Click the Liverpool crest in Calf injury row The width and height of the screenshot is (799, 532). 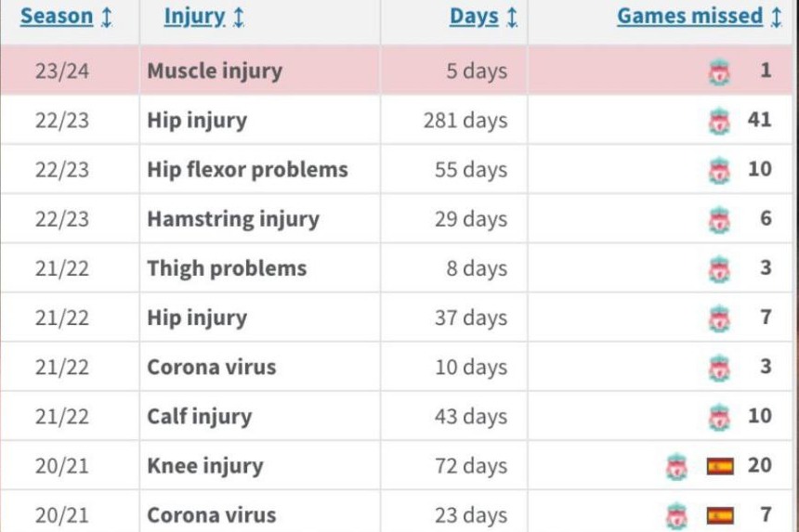719,417
